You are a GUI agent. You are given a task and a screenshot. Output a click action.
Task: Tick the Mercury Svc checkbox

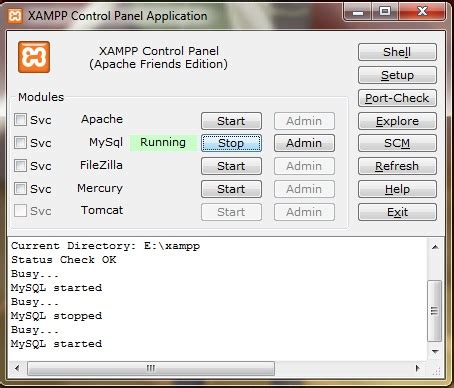[20, 188]
